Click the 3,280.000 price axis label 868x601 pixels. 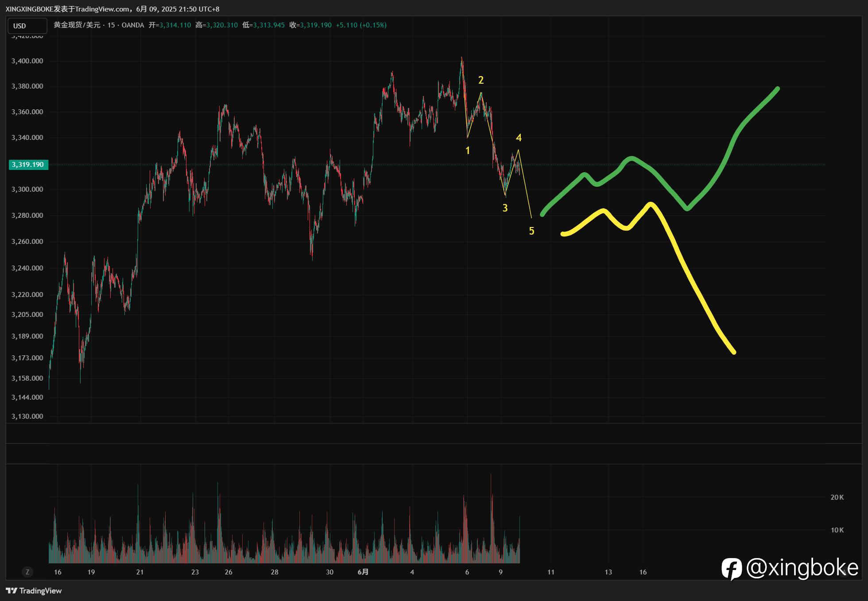27,216
